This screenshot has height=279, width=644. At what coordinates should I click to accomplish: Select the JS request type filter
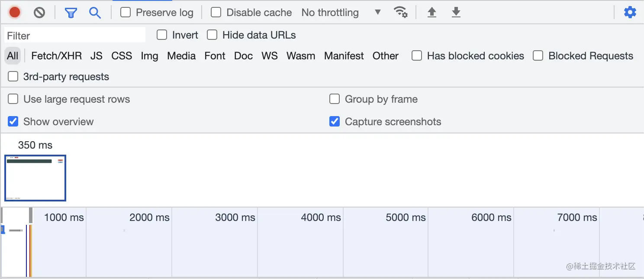click(x=96, y=56)
